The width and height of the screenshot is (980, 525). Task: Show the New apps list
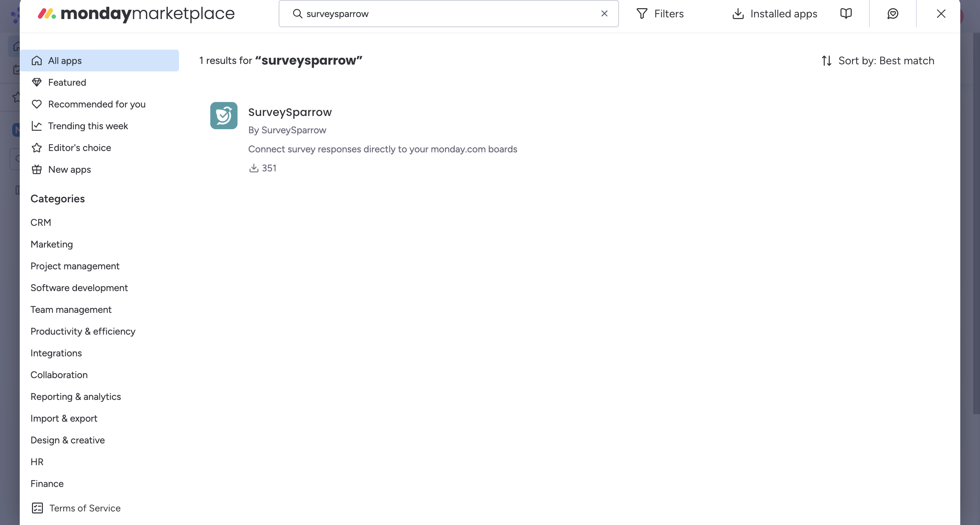click(69, 170)
